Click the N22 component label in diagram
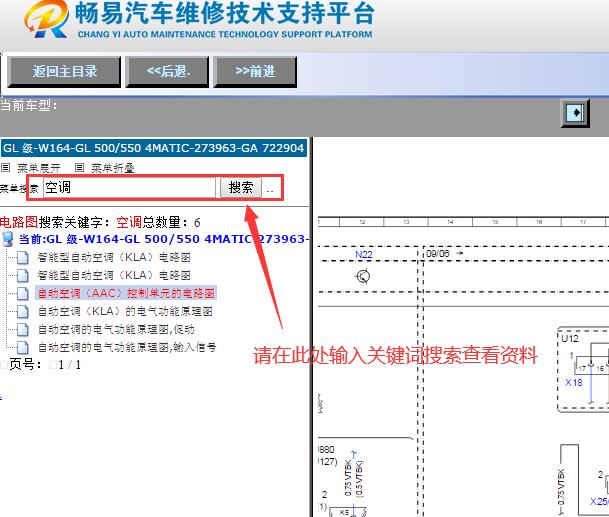The image size is (609, 517). 364,254
